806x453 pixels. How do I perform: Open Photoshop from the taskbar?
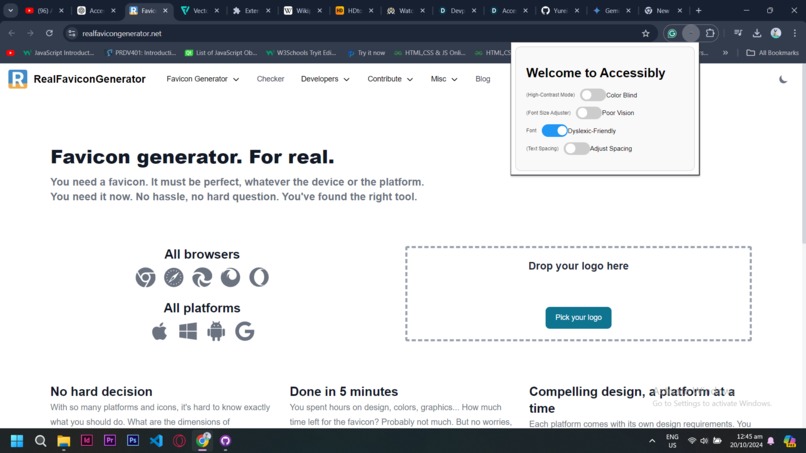pyautogui.click(x=133, y=441)
